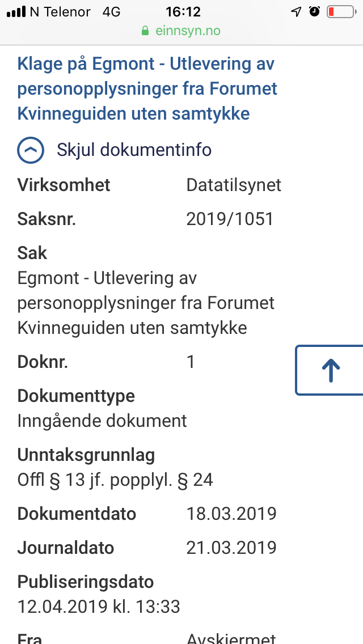Image resolution: width=363 pixels, height=644 pixels.
Task: Select case number 2019/1051
Action: click(230, 219)
